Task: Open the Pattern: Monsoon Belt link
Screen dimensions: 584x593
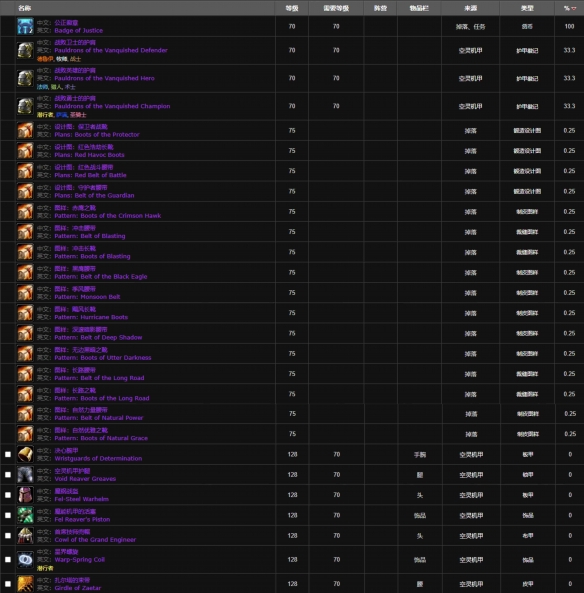Action: tap(87, 297)
